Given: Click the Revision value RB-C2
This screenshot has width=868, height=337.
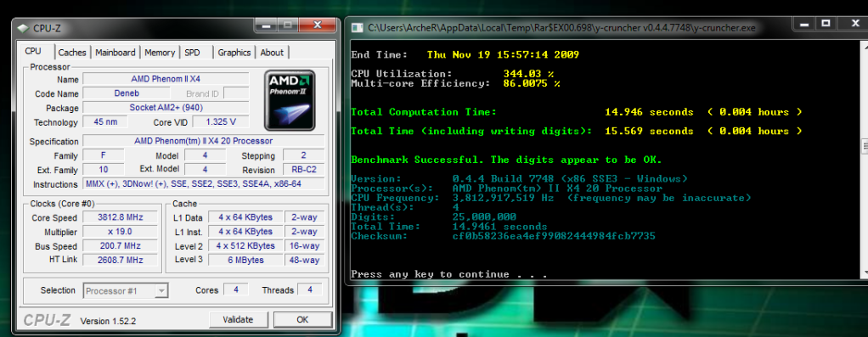Looking at the screenshot, I should [x=304, y=170].
